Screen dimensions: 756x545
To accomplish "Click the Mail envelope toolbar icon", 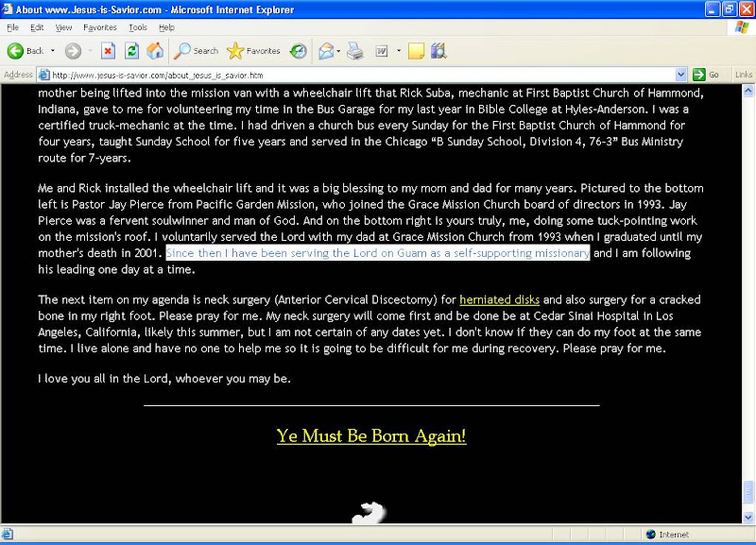I will [326, 51].
